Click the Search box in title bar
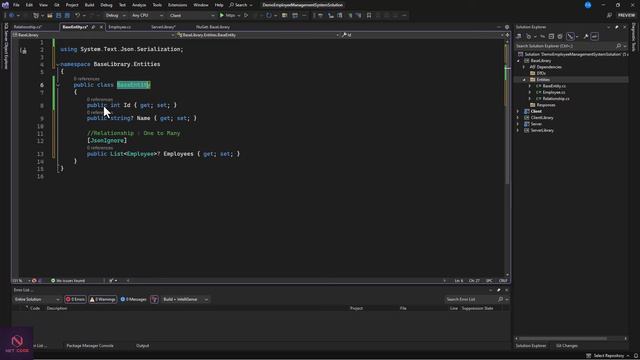Viewport: 640px width, 360px height. 241,5
